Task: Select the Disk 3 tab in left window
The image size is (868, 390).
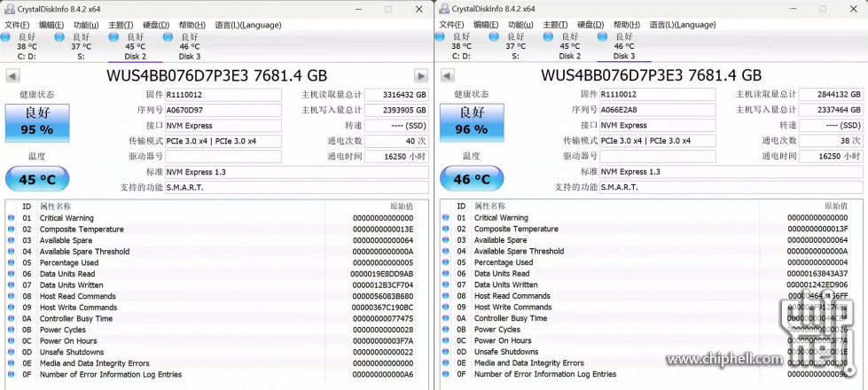Action: [190, 46]
